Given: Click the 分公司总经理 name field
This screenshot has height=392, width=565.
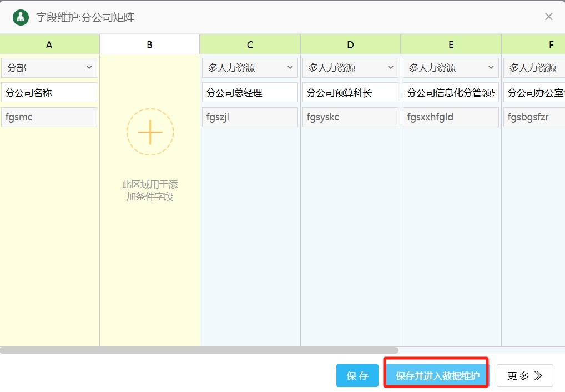Looking at the screenshot, I should click(x=250, y=93).
